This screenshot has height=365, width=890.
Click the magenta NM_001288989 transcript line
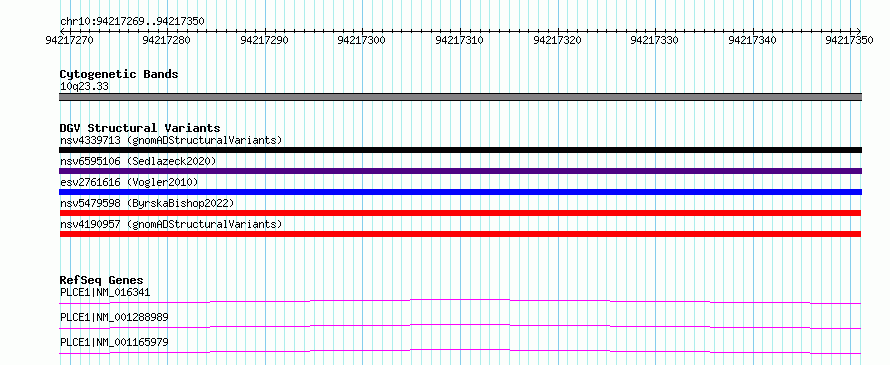[x=460, y=326]
